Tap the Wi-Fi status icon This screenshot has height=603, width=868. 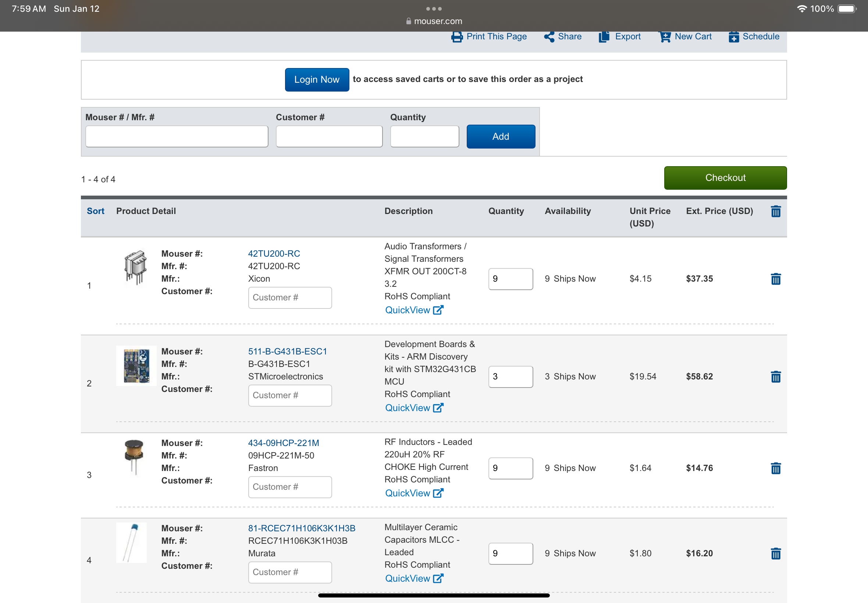point(802,9)
